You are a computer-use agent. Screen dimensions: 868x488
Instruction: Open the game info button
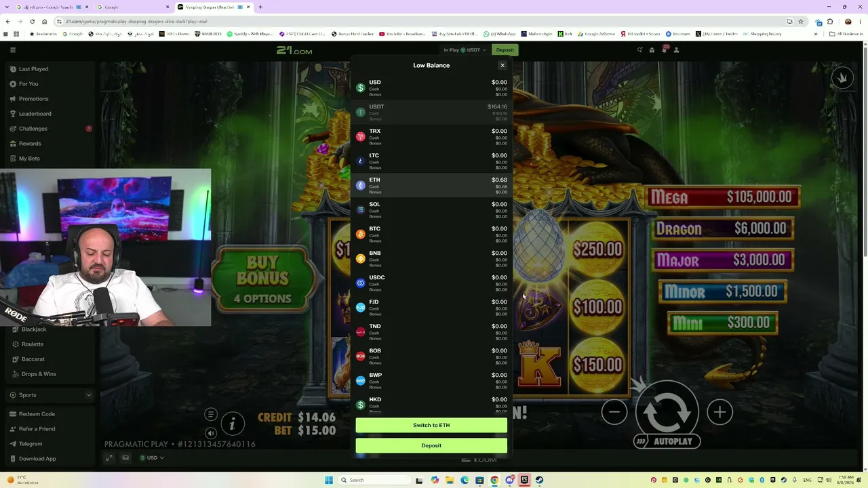pyautogui.click(x=233, y=424)
